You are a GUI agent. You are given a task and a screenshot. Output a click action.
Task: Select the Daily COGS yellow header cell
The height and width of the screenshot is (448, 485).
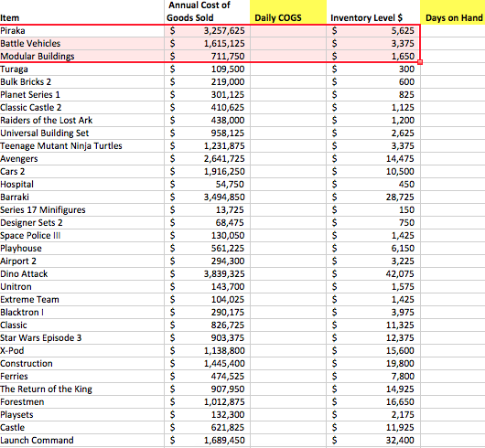(x=288, y=12)
